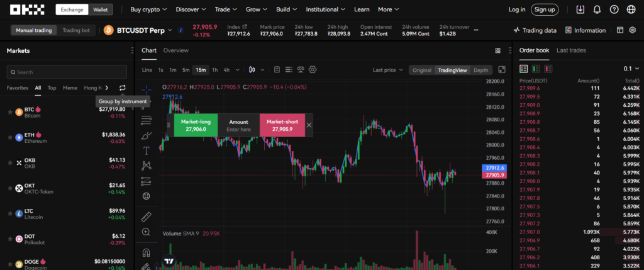644x270 pixels.
Task: Select the brush drawing tool
Action: pos(146,135)
